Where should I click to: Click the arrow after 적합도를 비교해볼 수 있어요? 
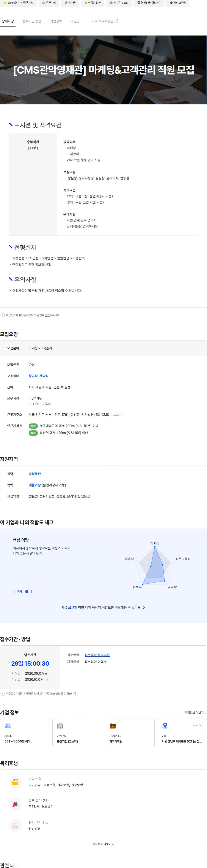(144, 607)
